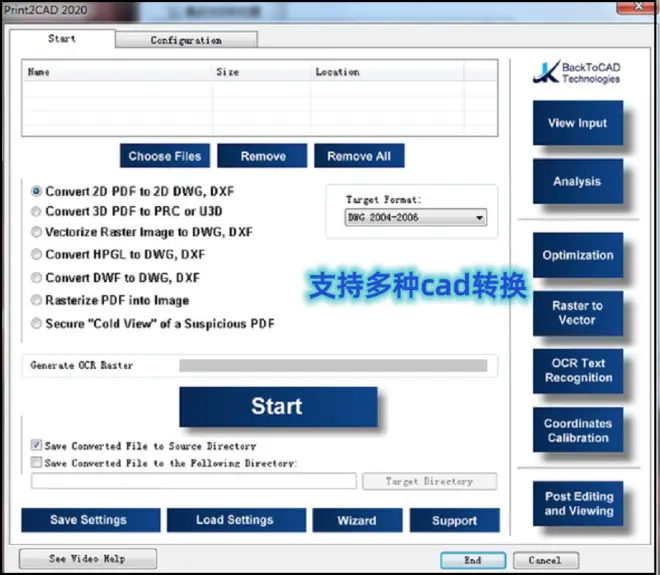Switch to the Configuration tab

pos(186,40)
